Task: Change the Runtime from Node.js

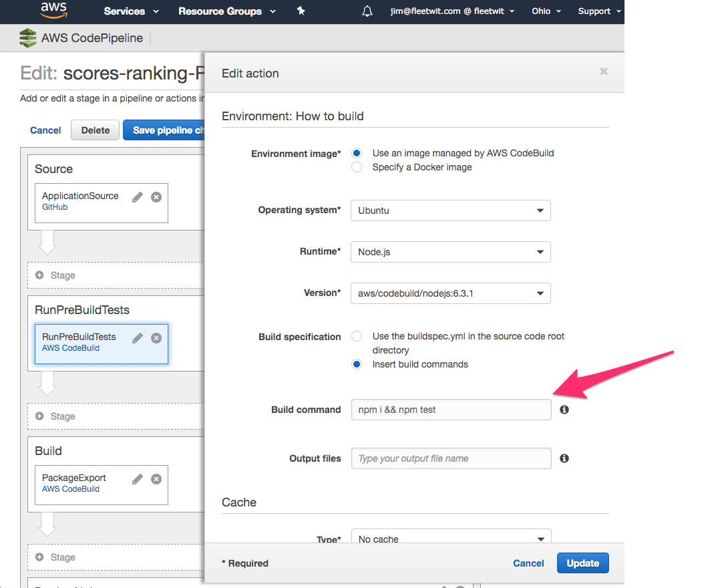Action: pyautogui.click(x=451, y=252)
